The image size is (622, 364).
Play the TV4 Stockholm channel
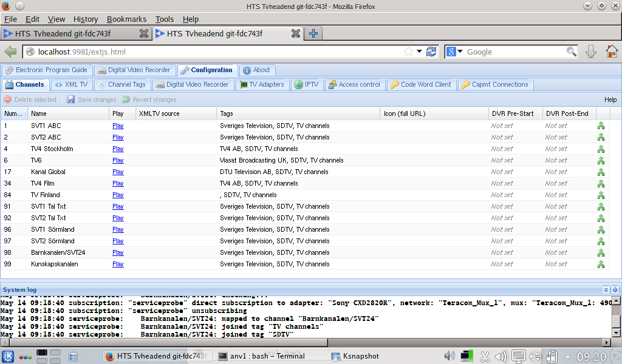tap(118, 149)
